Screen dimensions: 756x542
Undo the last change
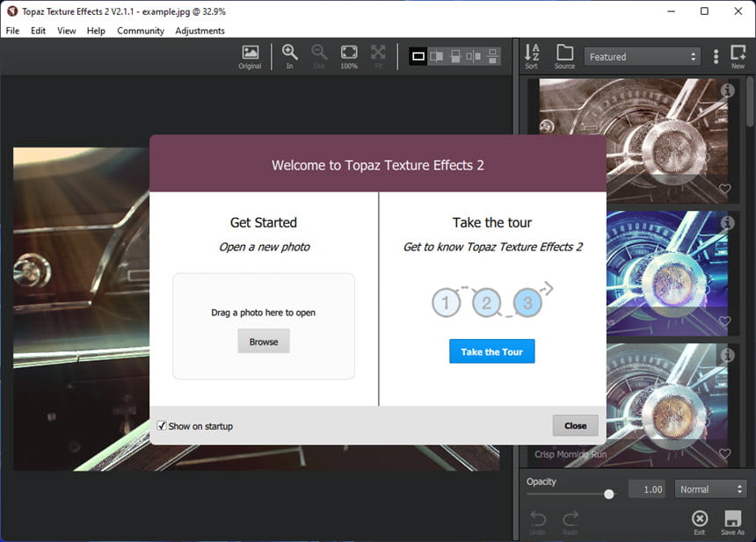pyautogui.click(x=538, y=524)
